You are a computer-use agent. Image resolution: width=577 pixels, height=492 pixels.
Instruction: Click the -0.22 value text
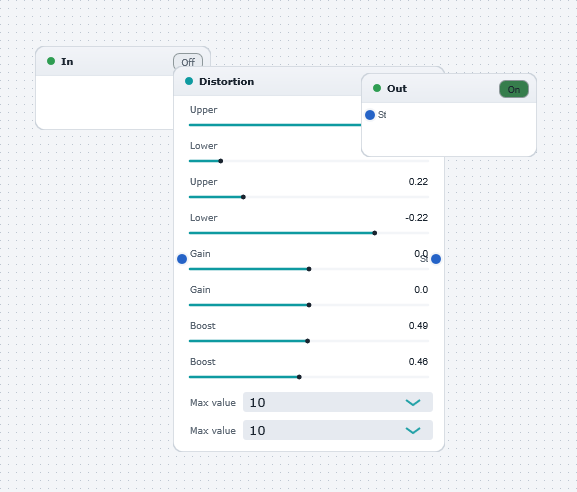point(417,218)
